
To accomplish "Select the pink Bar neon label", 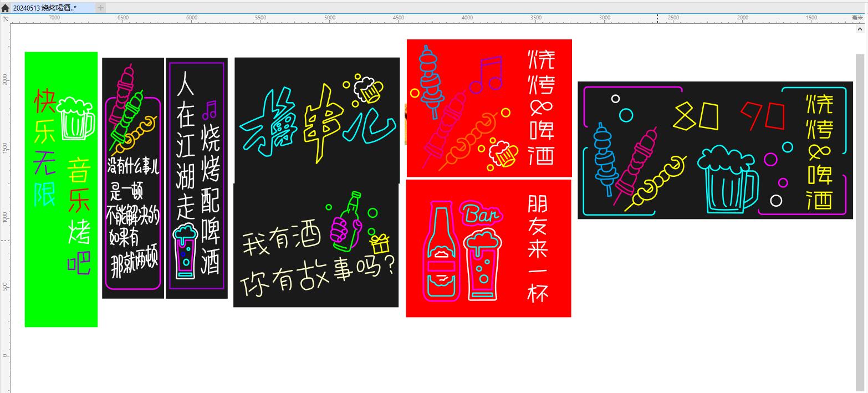I will click(481, 213).
